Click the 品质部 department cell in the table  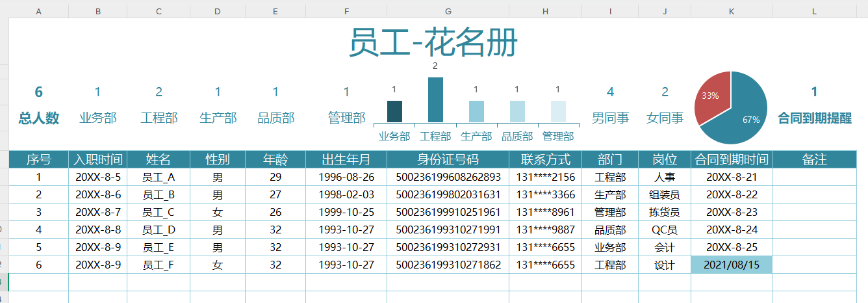pos(610,230)
